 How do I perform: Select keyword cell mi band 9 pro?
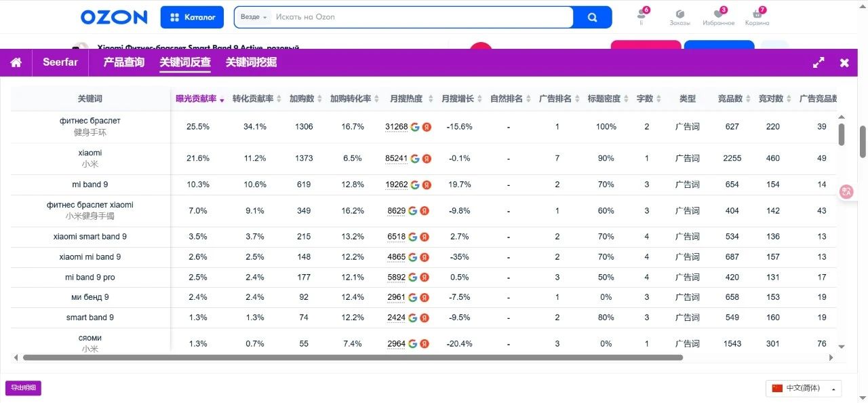click(x=90, y=277)
